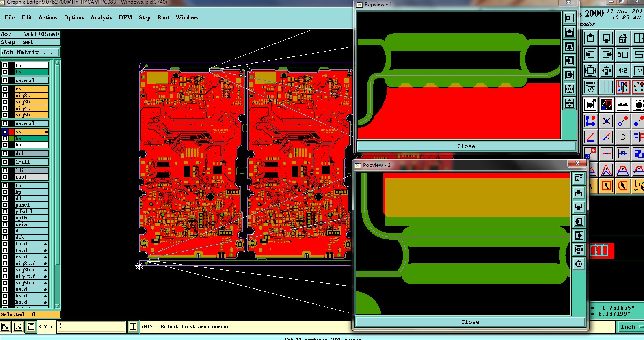Viewport: 644px width, 340px height.
Task: Select the 'panel' layer name
Action: coord(31,205)
